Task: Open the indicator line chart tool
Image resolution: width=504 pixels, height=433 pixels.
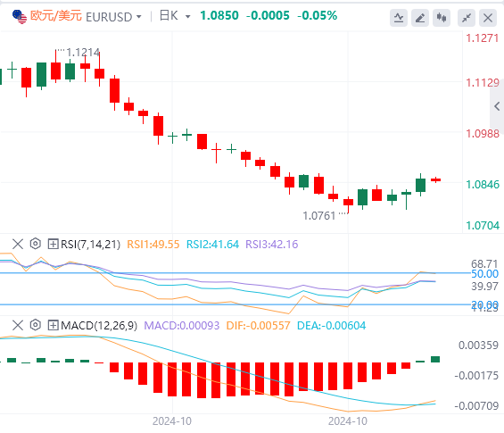Action: (399, 18)
